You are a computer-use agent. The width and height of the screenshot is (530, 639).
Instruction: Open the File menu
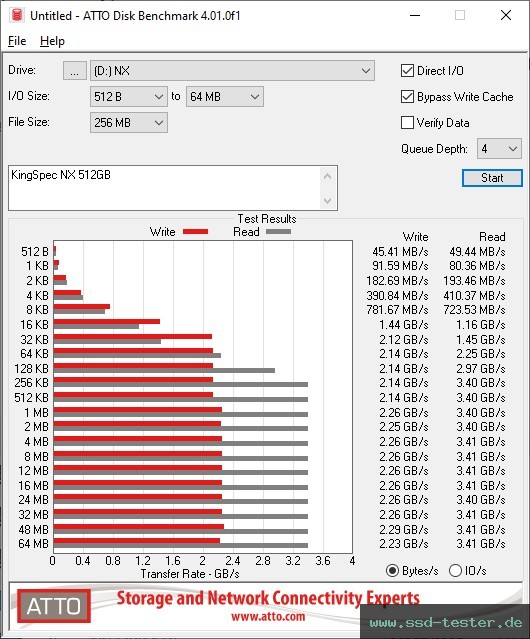tap(17, 41)
